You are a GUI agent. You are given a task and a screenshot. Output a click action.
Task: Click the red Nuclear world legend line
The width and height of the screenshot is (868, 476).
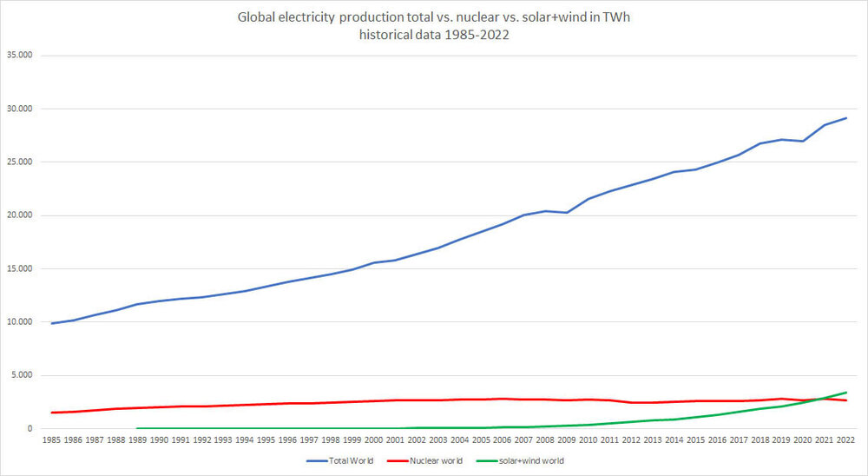[x=398, y=461]
